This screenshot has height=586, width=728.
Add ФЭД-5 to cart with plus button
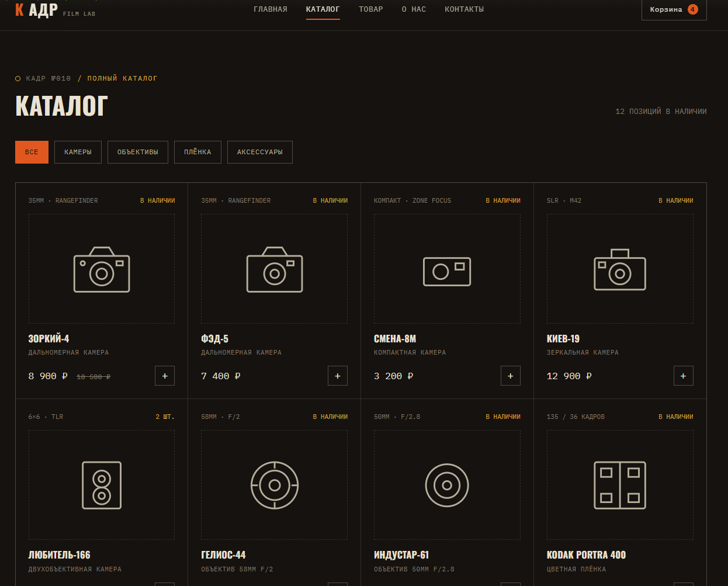[x=338, y=376]
